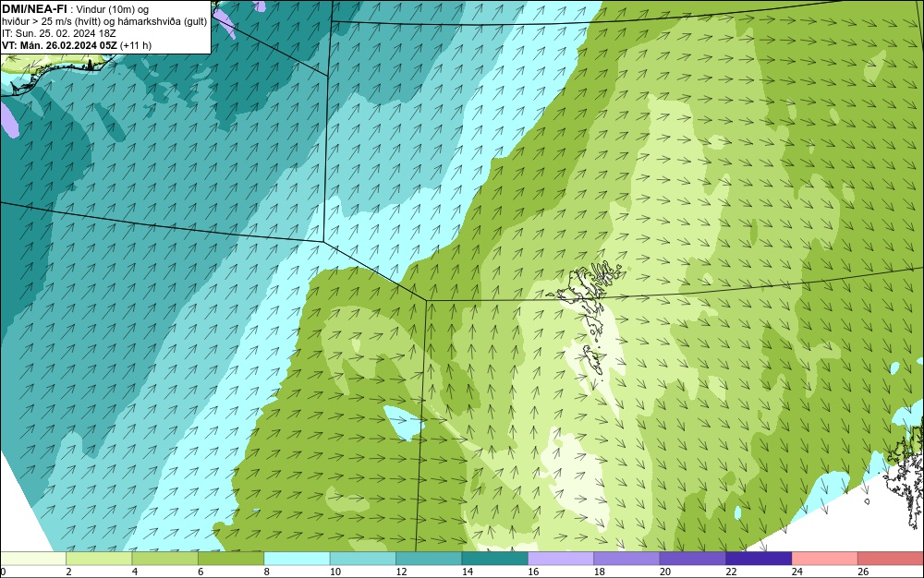Select the red legend swatch above 26 m/s
Image resolution: width=924 pixels, height=578 pixels.
coord(891,559)
